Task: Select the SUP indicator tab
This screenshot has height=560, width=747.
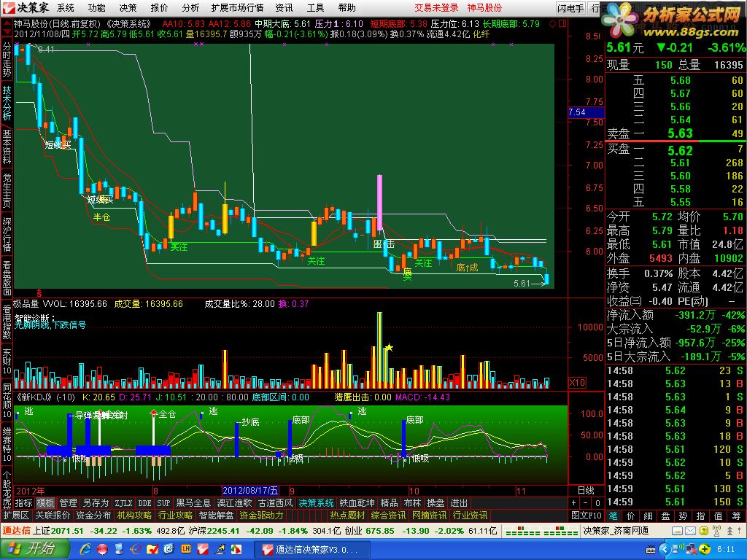Action: (x=163, y=503)
